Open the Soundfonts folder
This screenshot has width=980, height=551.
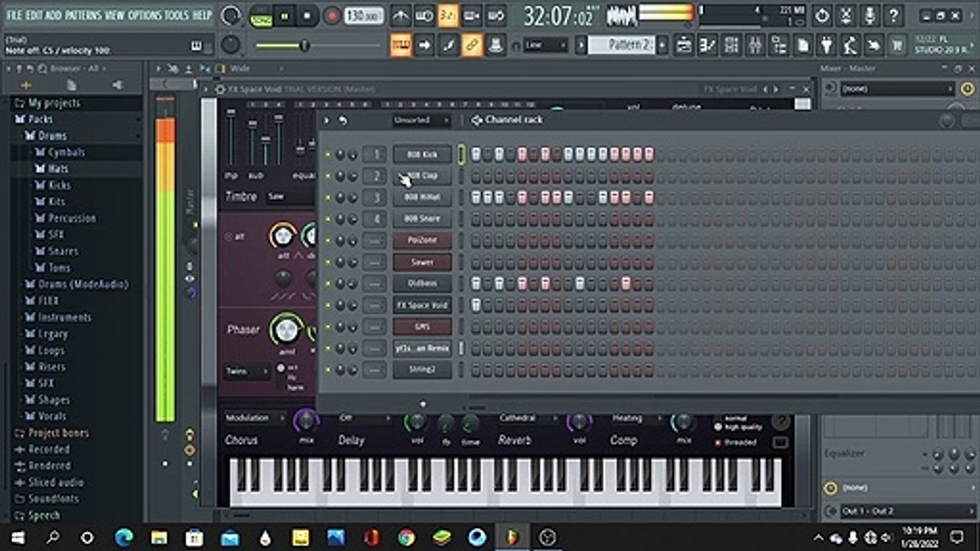(54, 499)
